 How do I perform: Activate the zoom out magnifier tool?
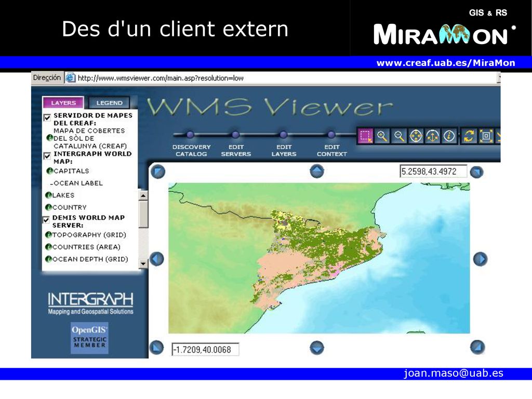(399, 136)
